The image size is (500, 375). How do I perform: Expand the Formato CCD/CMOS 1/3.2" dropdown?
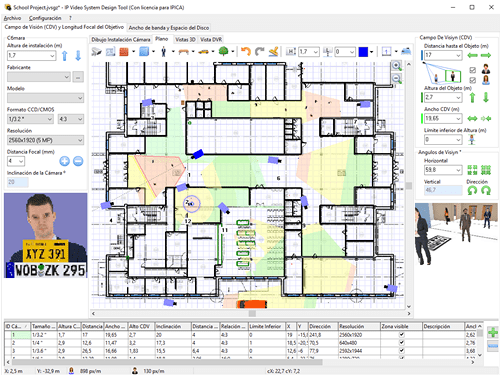point(30,119)
